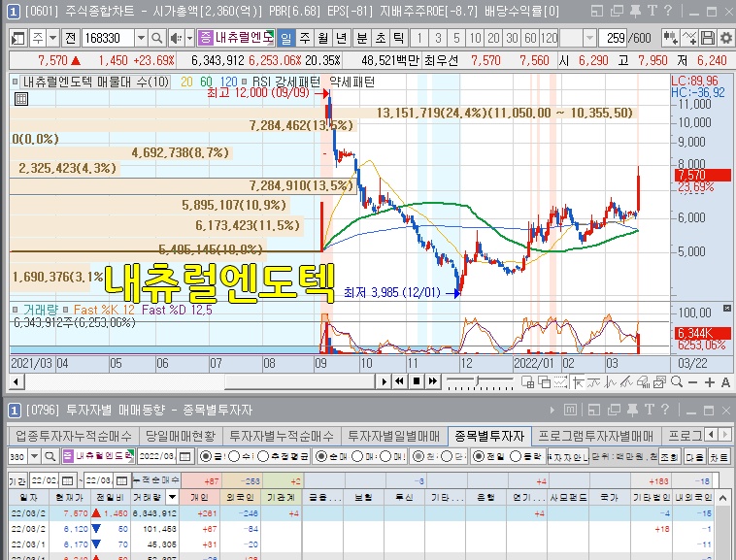Click the small X close icon on indicator pane
736x560 pixels.
click(x=727, y=308)
